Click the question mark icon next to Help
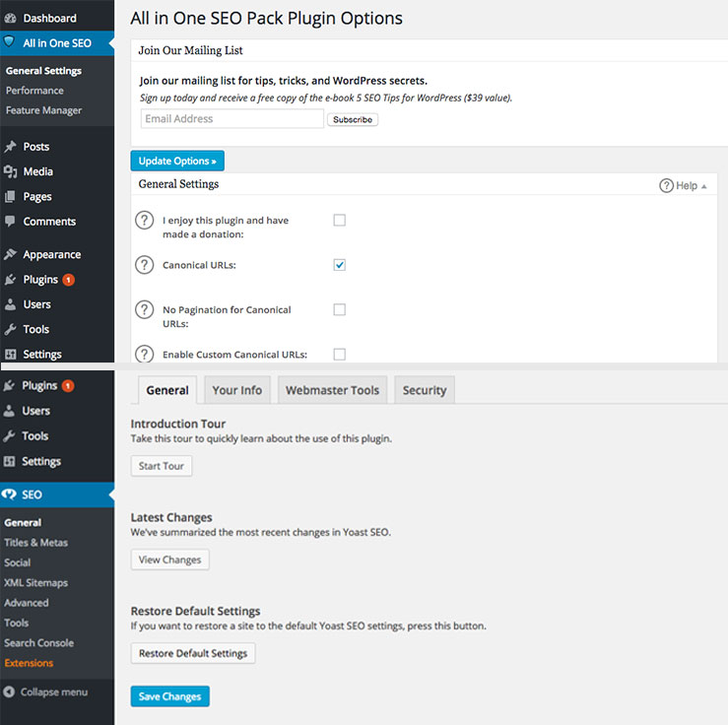The height and width of the screenshot is (725, 728). tap(666, 185)
